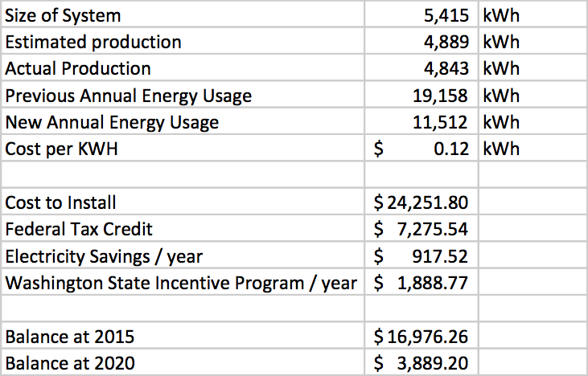Click the kWh unit beside 19,158
This screenshot has width=588, height=376.
532,95
